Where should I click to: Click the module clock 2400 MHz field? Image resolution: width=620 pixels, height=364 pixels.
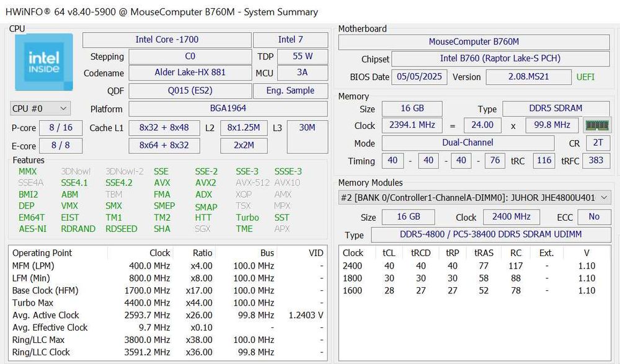(511, 217)
